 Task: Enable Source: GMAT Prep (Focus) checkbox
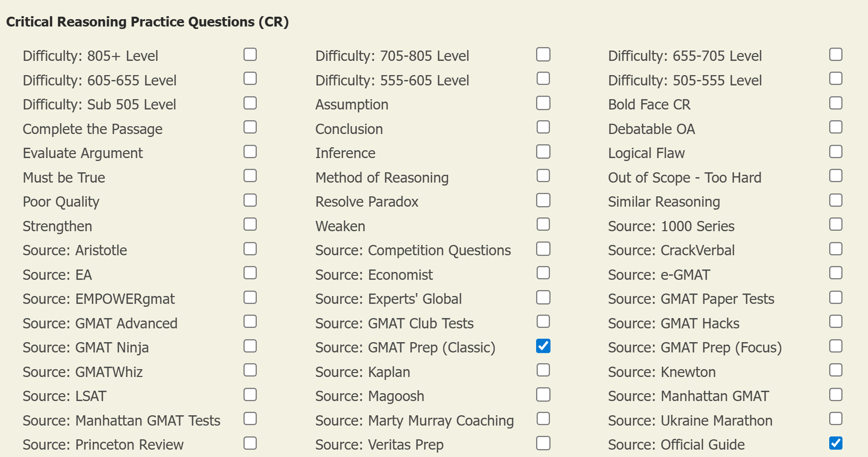pyautogui.click(x=836, y=346)
